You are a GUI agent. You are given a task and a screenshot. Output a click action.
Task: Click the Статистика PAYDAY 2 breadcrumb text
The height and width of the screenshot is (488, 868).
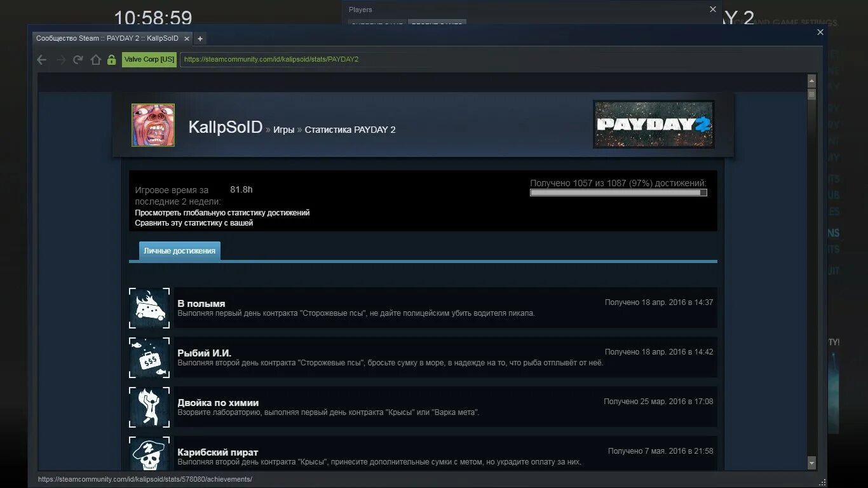coord(350,130)
